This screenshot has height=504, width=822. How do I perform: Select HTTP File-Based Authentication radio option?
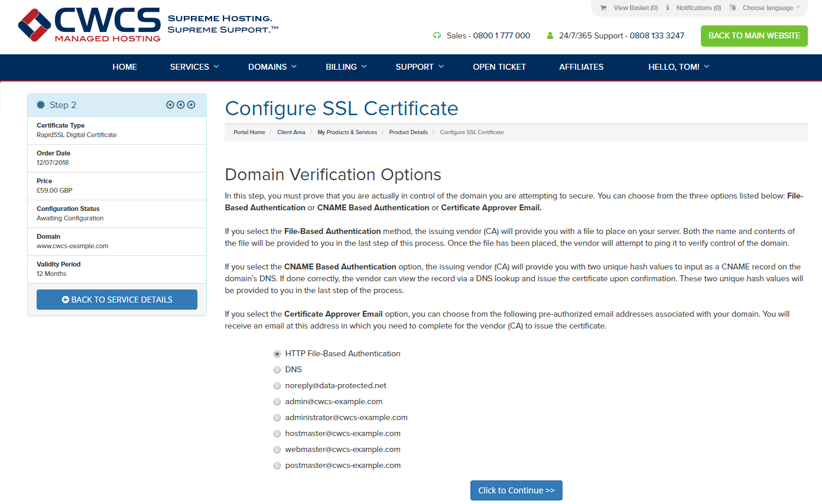pyautogui.click(x=277, y=354)
